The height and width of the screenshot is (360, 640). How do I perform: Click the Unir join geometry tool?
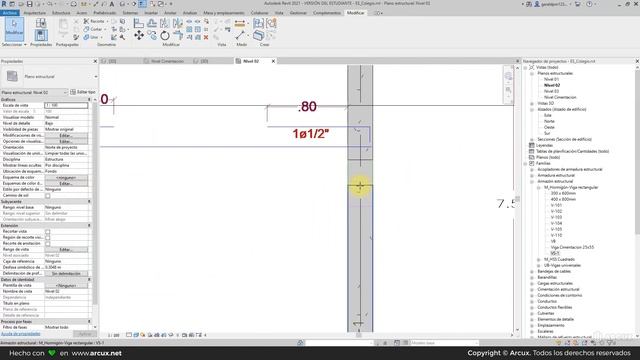pos(91,37)
